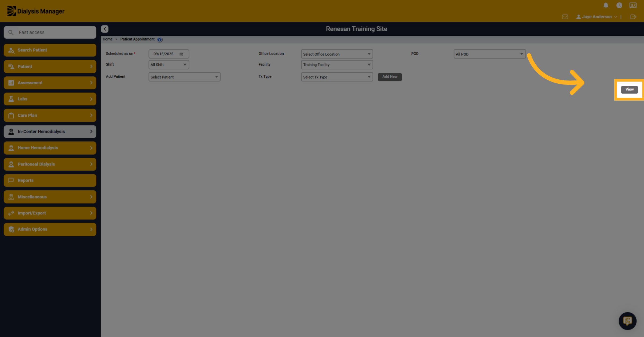Expand In-Center Hemodialysis menu

[50, 132]
